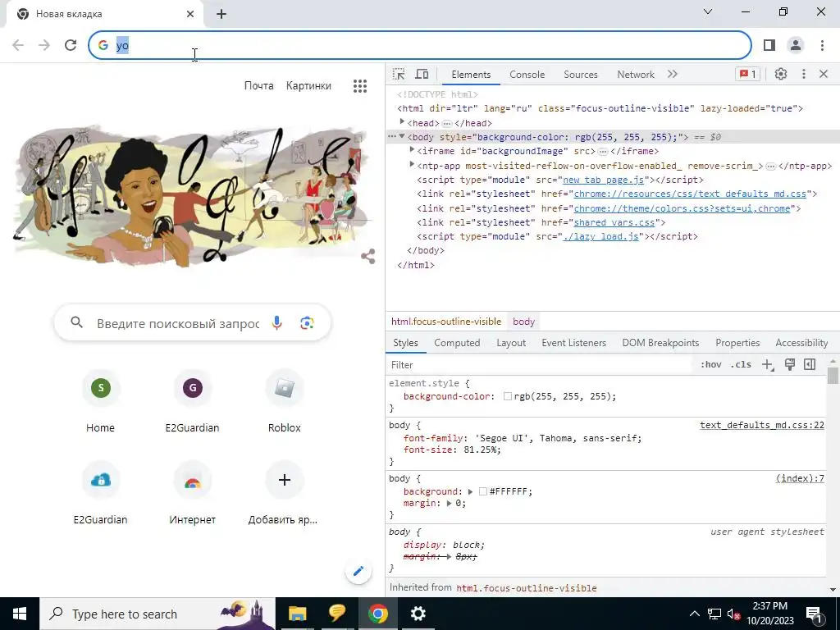Toggle the Chrome side panel

pos(769,45)
